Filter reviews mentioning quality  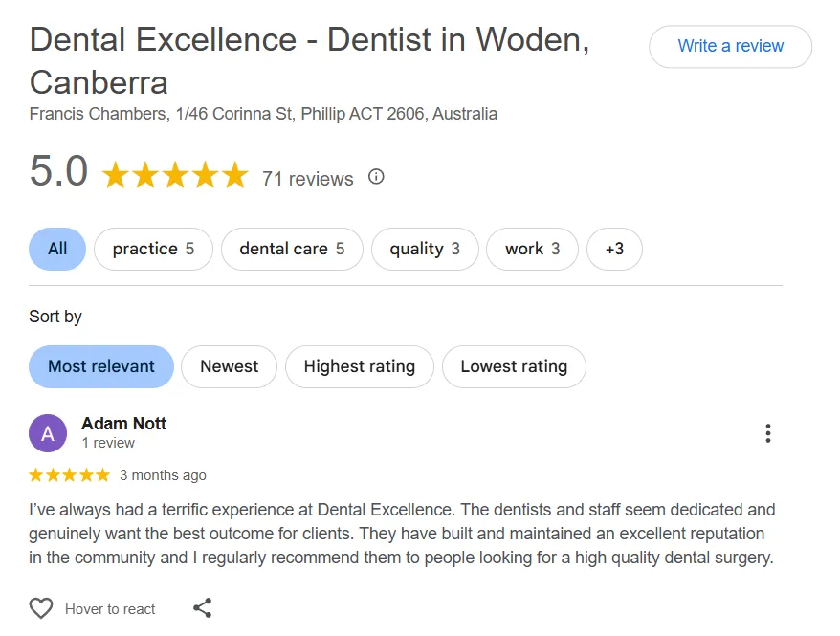pyautogui.click(x=424, y=249)
